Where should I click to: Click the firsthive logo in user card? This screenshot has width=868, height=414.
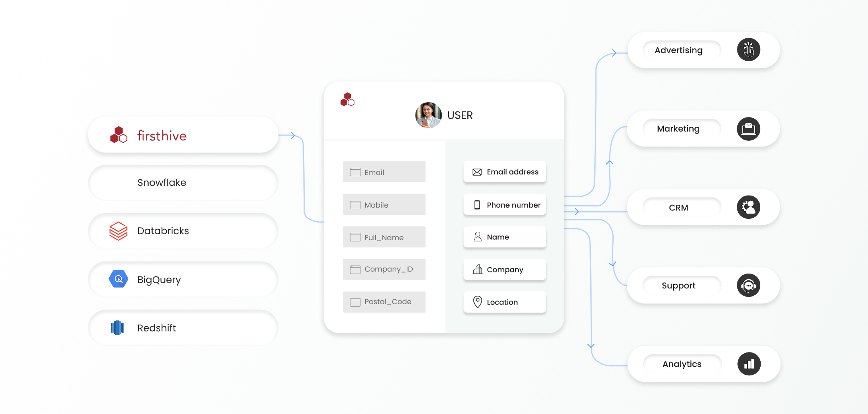click(347, 100)
